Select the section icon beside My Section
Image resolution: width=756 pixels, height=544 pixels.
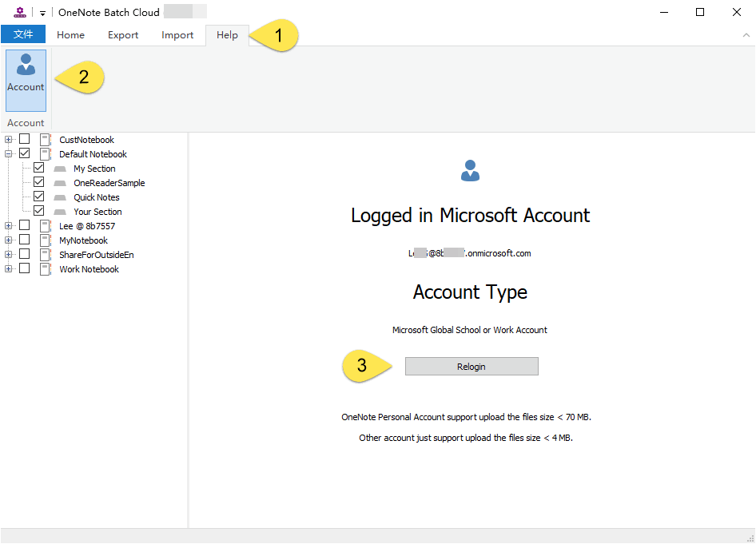[58, 168]
